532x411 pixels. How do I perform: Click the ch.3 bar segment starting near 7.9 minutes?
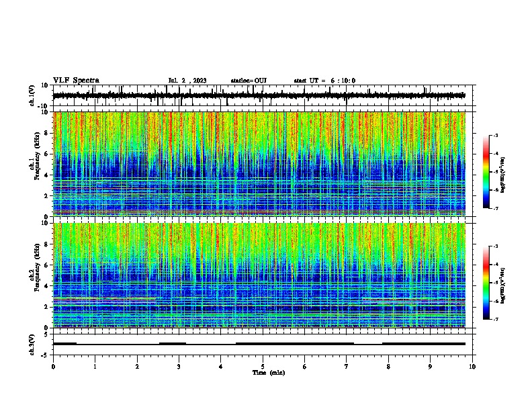tap(424, 344)
